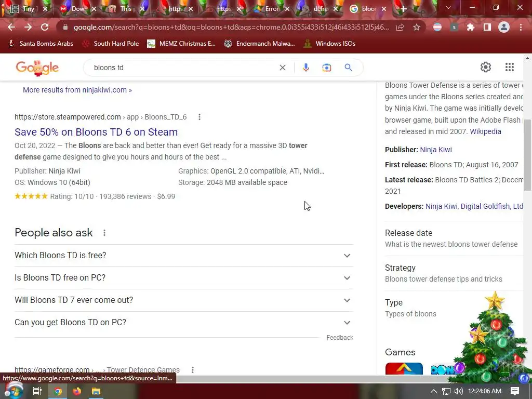The width and height of the screenshot is (532, 399).
Task: Reload the current page
Action: [45, 27]
